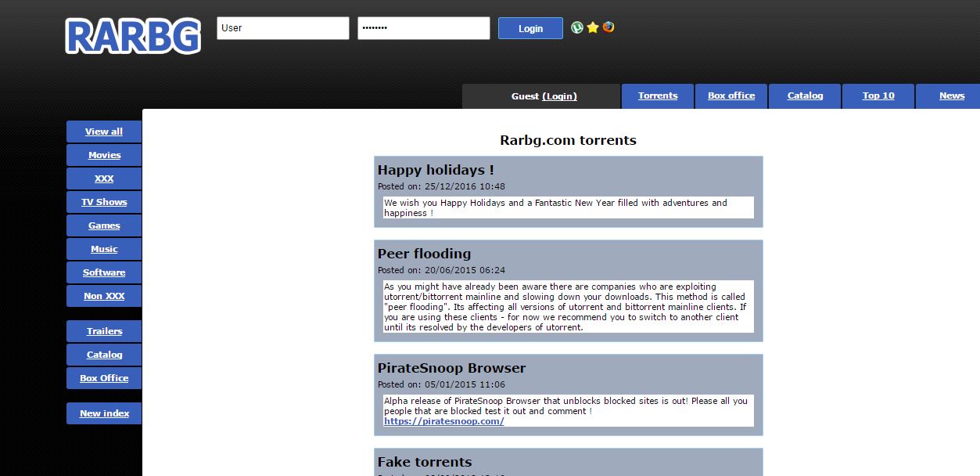The height and width of the screenshot is (476, 980).
Task: Open Catalog in the left sidebar
Action: coord(104,355)
